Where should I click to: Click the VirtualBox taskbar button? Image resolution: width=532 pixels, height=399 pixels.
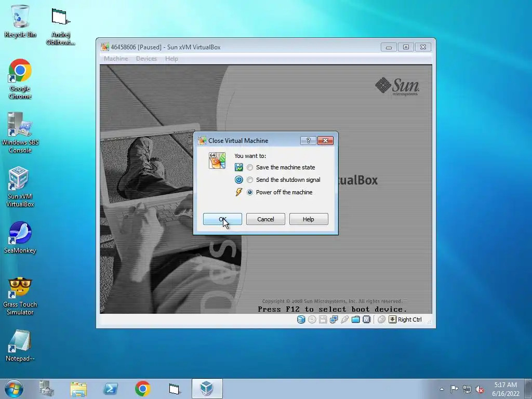pyautogui.click(x=207, y=389)
